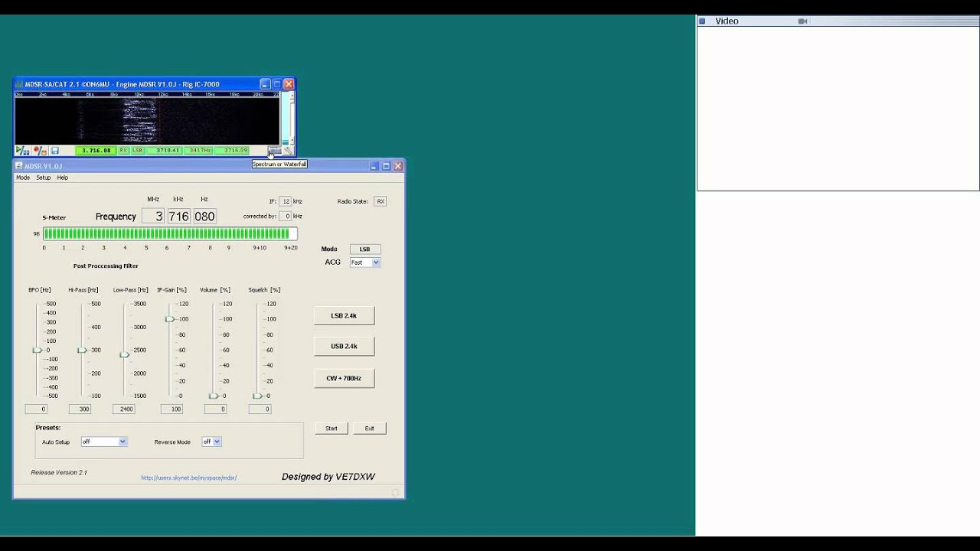Open the Mode menu

point(23,178)
